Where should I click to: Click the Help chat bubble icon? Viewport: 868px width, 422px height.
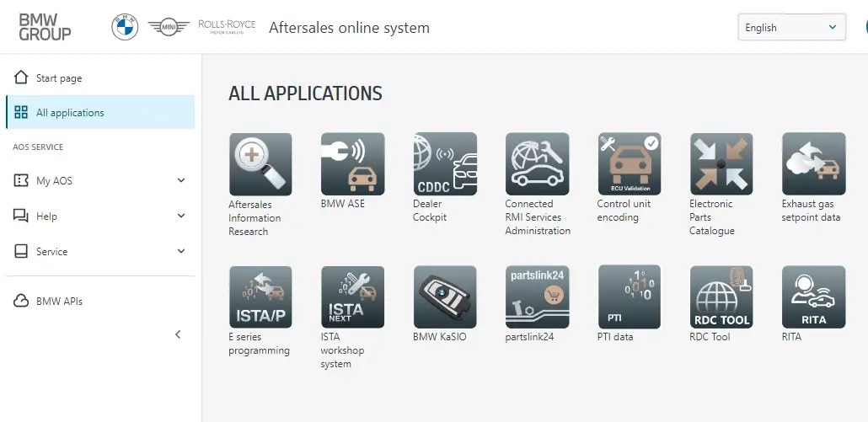pos(21,216)
